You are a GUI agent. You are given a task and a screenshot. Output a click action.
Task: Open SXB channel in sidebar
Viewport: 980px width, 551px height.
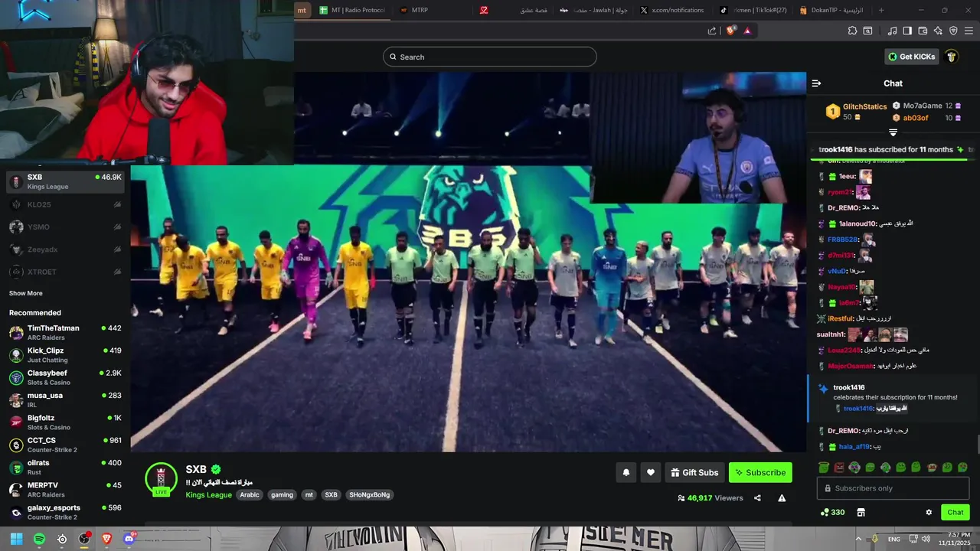point(65,181)
